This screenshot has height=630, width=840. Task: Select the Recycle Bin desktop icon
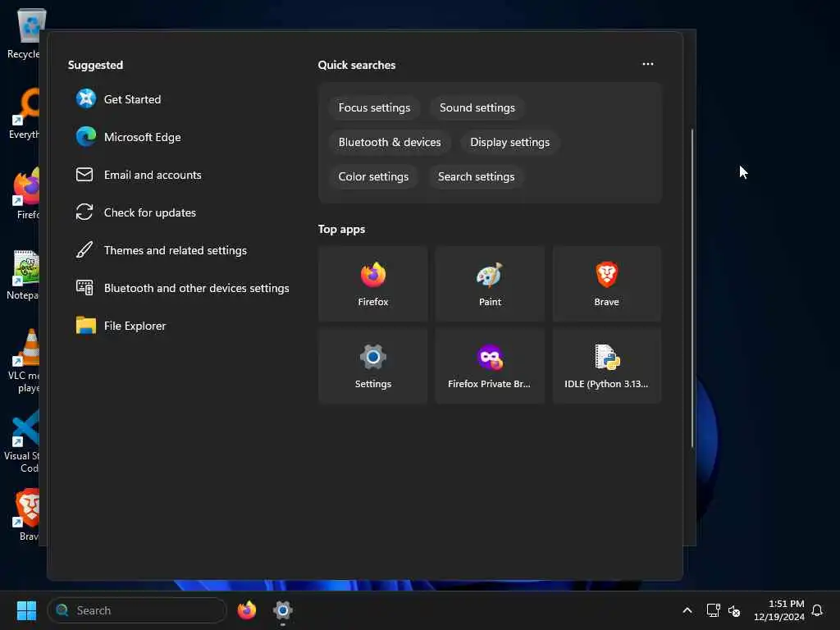[x=24, y=33]
